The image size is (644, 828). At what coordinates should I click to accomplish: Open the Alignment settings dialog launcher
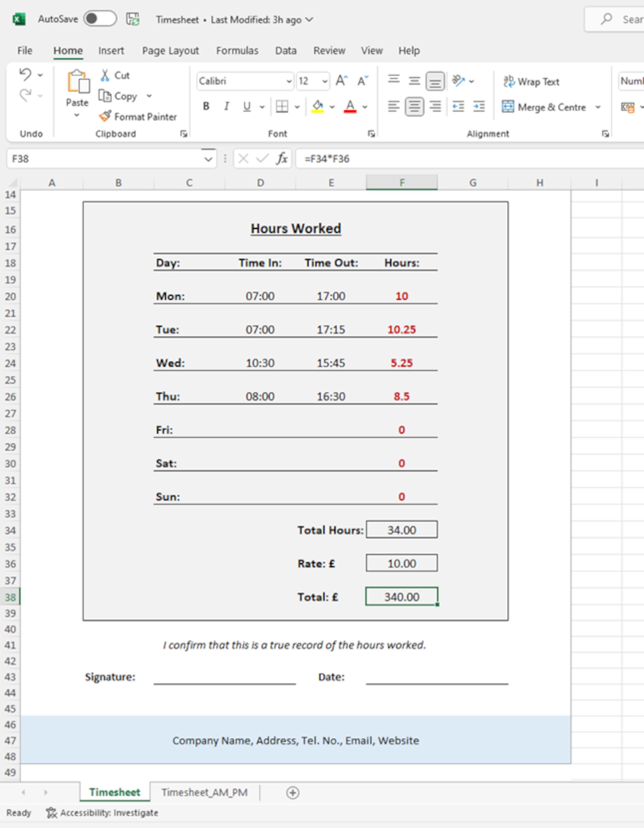pyautogui.click(x=605, y=133)
